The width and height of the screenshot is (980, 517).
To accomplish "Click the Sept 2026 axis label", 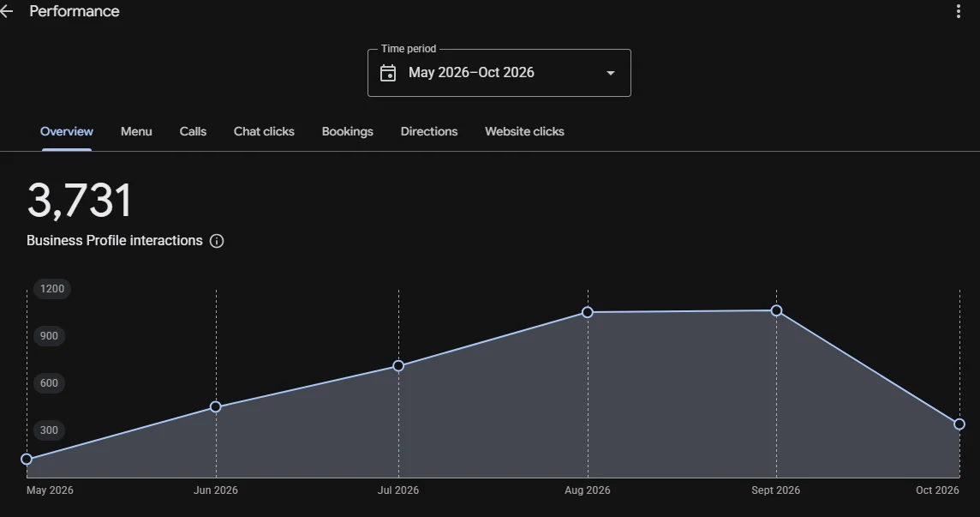I will [775, 490].
